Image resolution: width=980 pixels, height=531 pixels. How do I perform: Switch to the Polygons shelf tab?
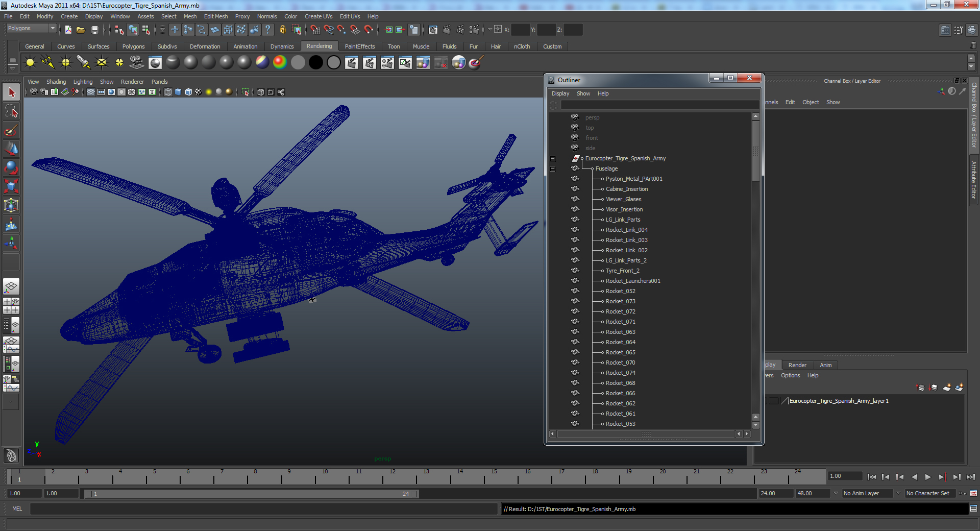coord(133,46)
